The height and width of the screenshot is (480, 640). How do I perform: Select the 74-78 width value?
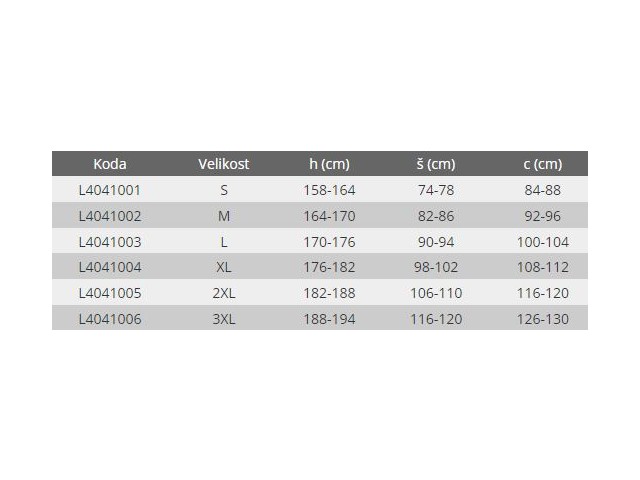[435, 190]
